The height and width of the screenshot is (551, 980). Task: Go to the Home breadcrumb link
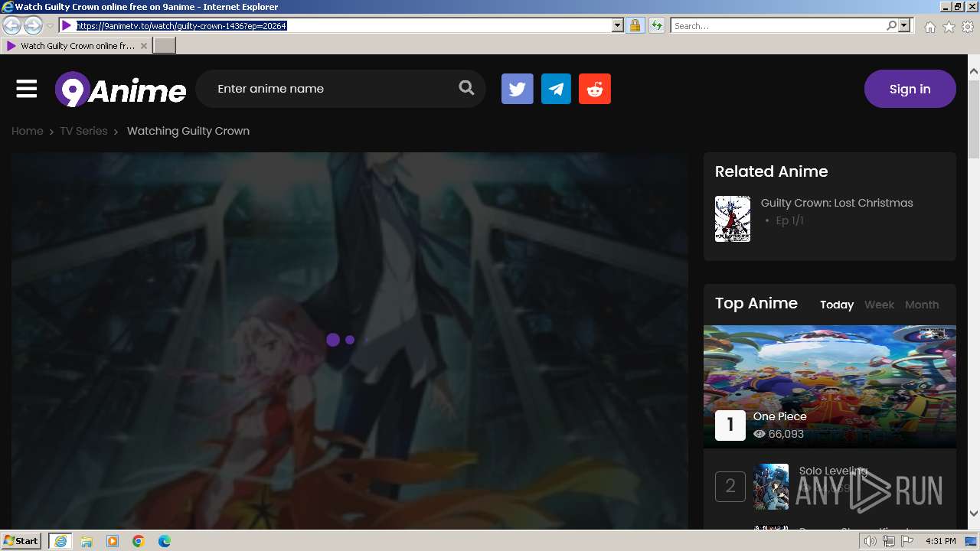click(28, 131)
